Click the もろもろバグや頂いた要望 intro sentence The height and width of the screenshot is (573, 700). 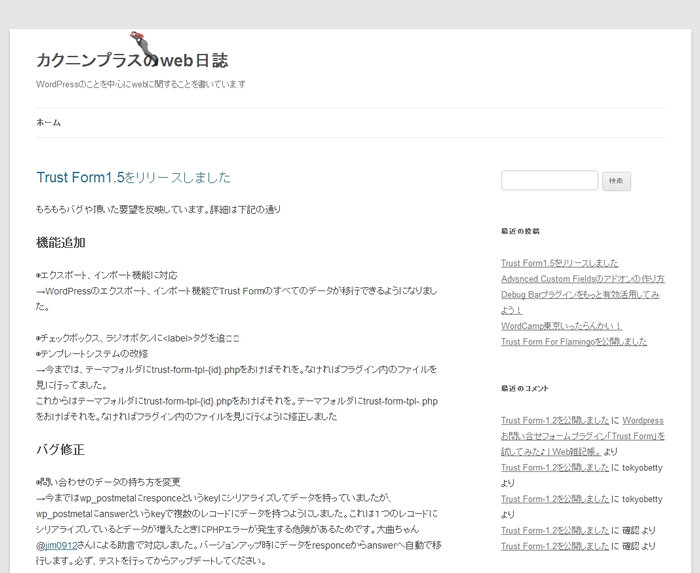pyautogui.click(x=158, y=209)
